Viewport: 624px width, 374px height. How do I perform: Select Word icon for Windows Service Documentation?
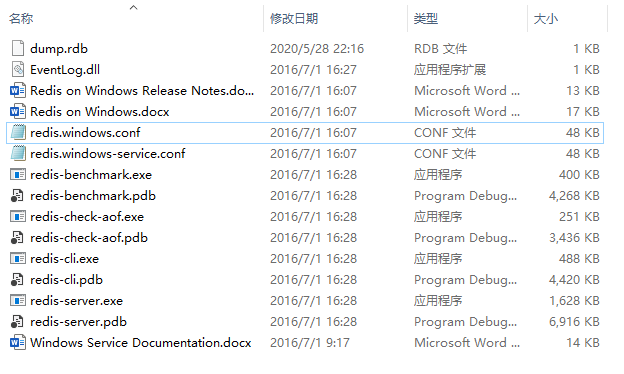[18, 342]
